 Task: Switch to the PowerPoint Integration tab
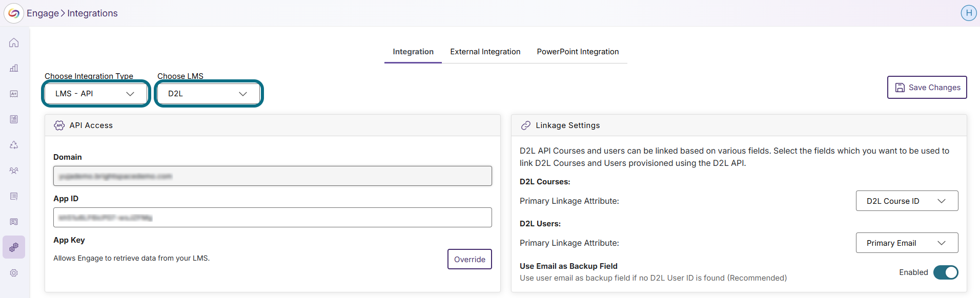pyautogui.click(x=578, y=52)
